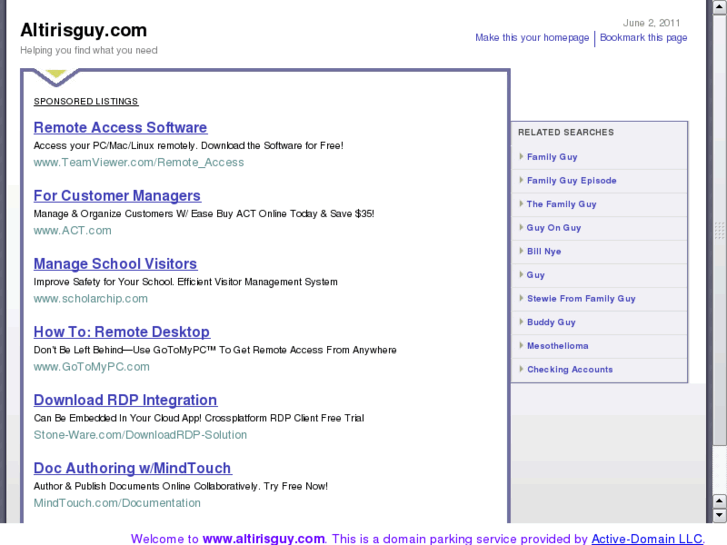Select the single-word Guy related search
The width and height of the screenshot is (727, 545).
536,275
